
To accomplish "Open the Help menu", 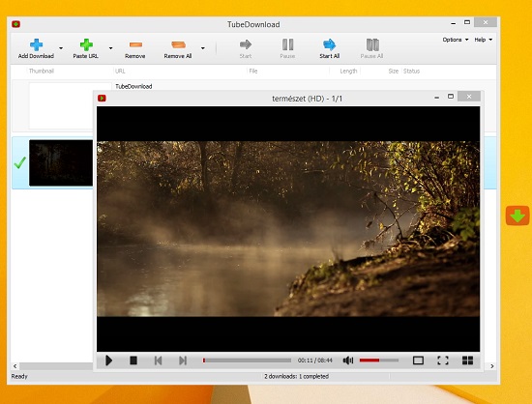I will [x=483, y=40].
